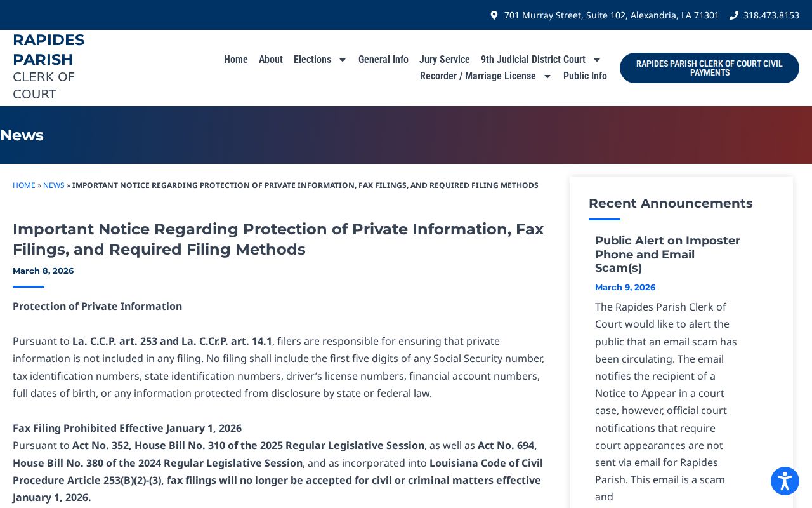Expand the Elections dropdown arrow
Viewport: 812px width, 508px height.
(343, 60)
